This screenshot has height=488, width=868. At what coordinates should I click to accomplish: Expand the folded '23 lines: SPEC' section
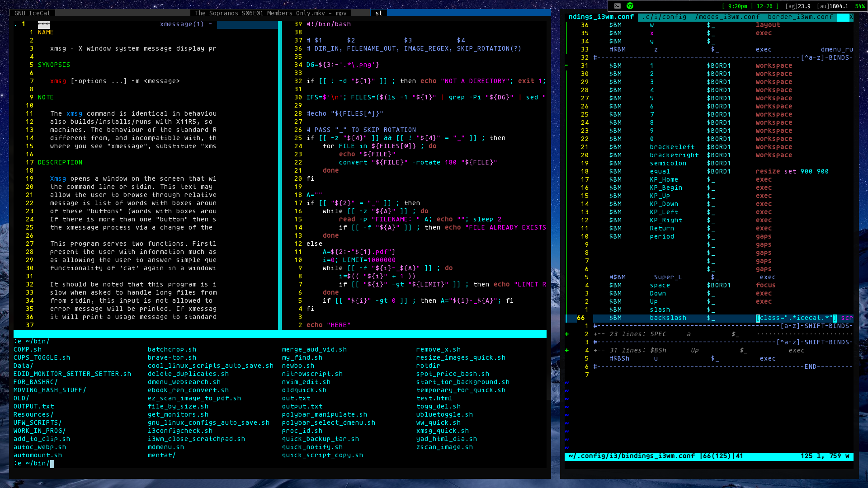point(723,334)
